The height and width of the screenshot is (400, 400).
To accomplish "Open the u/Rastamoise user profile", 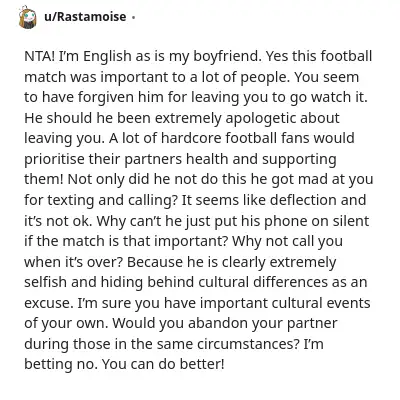I will 85,16.
